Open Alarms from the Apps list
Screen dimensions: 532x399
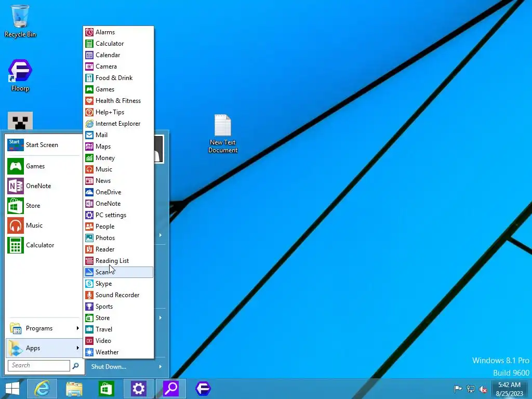118,32
